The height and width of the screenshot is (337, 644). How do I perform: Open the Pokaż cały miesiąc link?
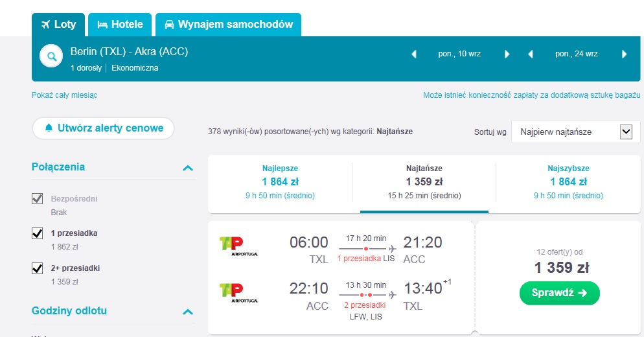pyautogui.click(x=65, y=95)
